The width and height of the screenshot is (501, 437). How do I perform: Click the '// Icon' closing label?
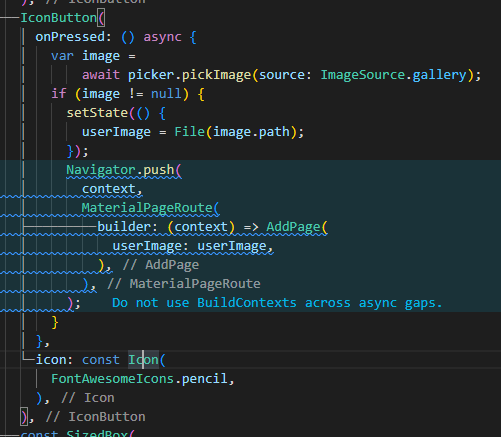click(x=88, y=398)
